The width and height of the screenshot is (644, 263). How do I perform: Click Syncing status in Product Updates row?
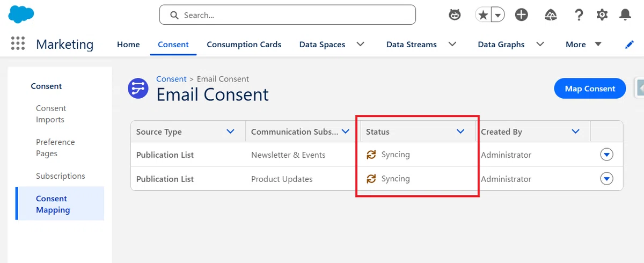coord(396,179)
